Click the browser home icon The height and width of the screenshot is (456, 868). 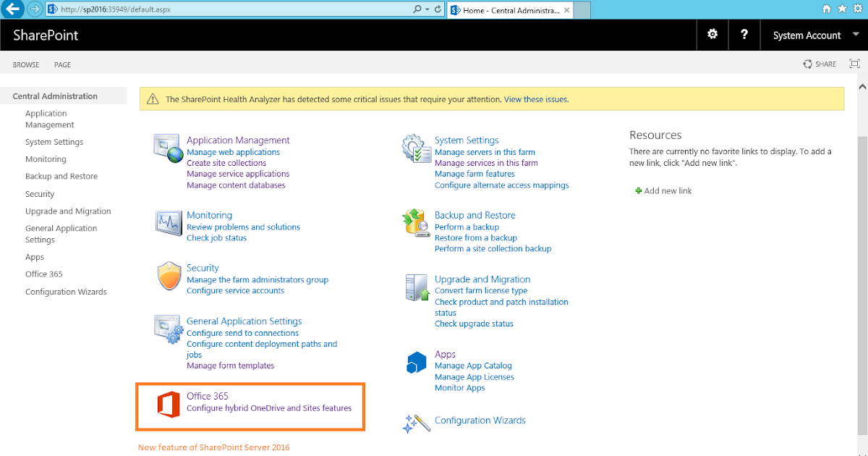click(827, 9)
